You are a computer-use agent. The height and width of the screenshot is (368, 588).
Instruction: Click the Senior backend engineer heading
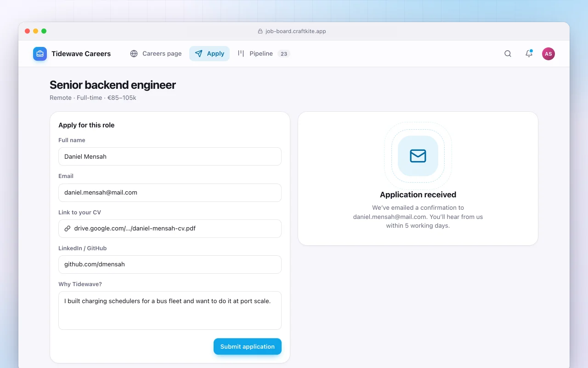click(x=113, y=85)
